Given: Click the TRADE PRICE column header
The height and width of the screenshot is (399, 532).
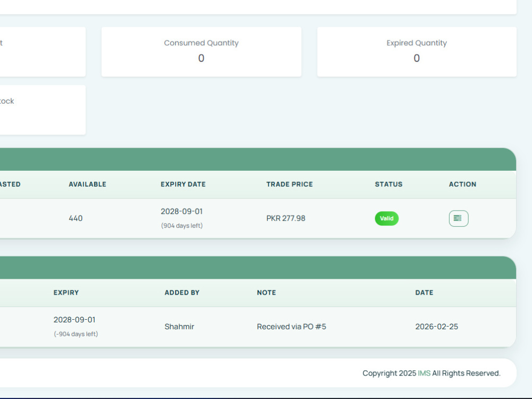Looking at the screenshot, I should click(289, 184).
